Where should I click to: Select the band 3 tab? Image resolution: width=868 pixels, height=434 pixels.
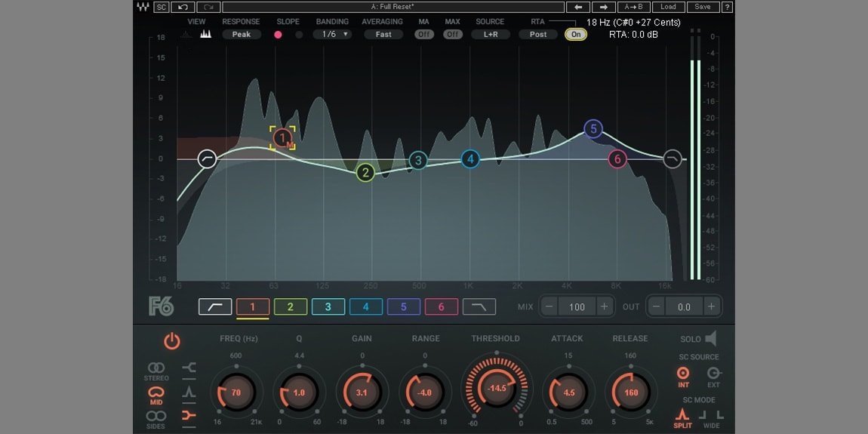(x=328, y=306)
